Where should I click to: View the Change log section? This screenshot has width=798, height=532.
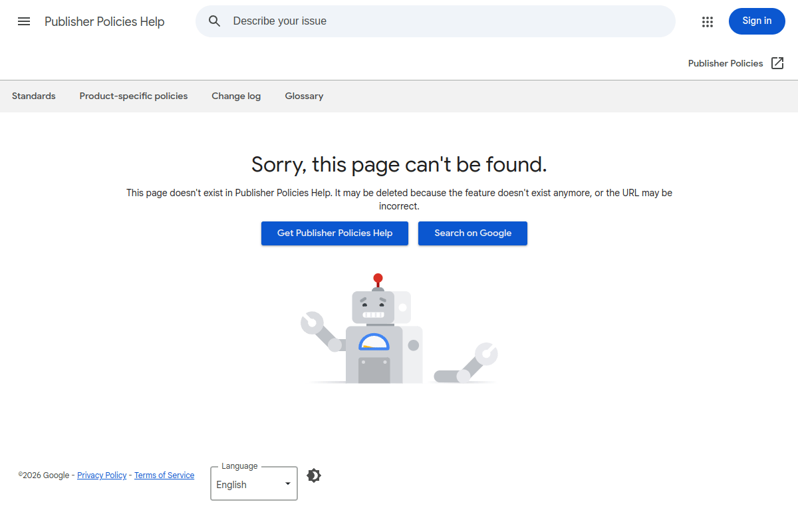(x=235, y=96)
